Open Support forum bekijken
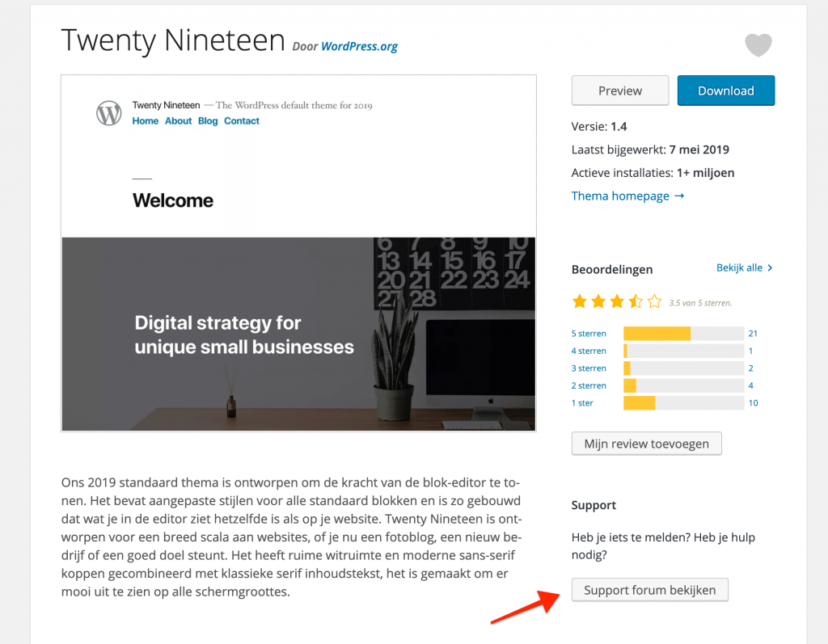Image resolution: width=828 pixels, height=644 pixels. 649,590
